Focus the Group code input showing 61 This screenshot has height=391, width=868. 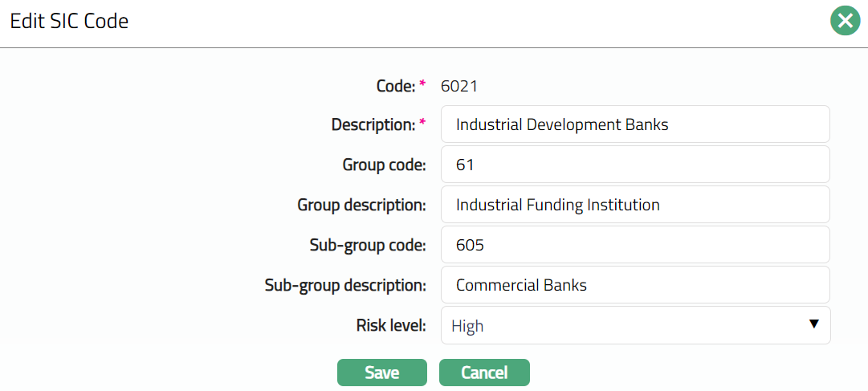point(634,165)
